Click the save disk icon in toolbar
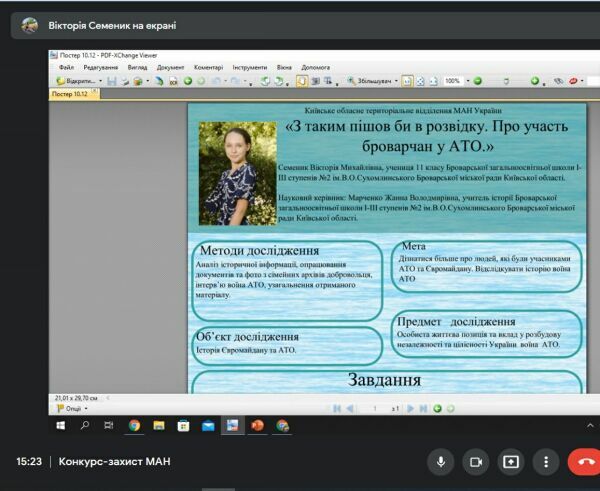 (112, 81)
